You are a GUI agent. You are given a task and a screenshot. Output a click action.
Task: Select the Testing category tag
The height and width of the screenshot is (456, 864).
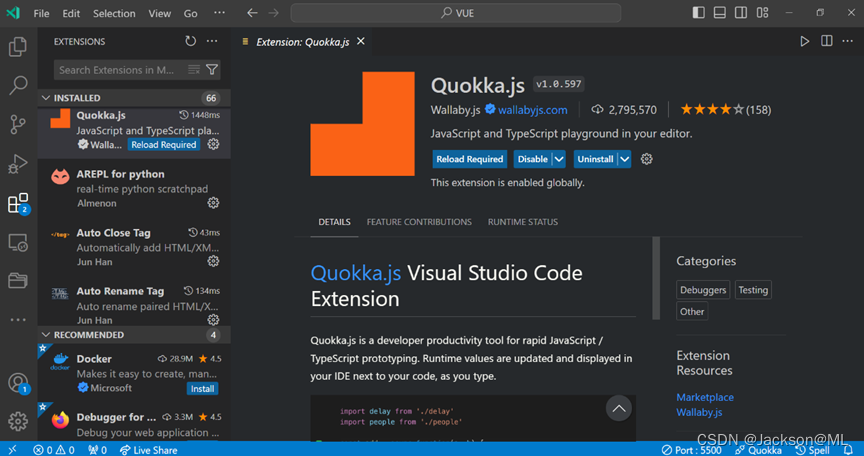coord(753,290)
